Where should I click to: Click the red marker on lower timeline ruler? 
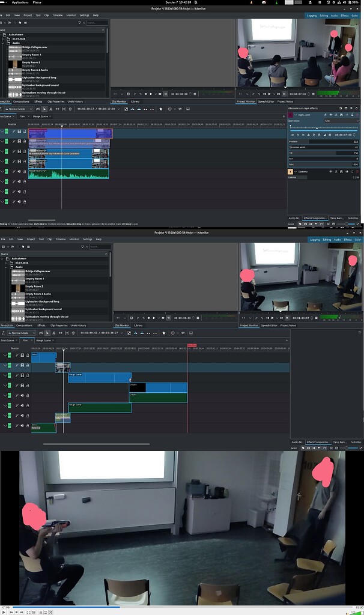click(x=192, y=345)
